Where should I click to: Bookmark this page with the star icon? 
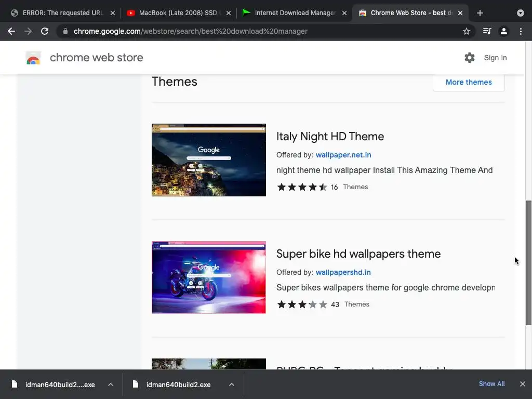point(467,31)
